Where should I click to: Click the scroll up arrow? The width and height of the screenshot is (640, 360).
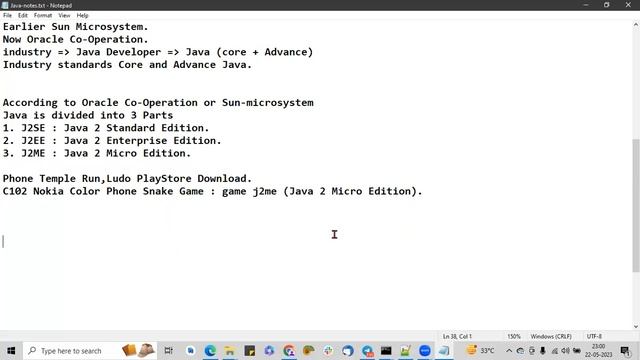click(x=636, y=25)
